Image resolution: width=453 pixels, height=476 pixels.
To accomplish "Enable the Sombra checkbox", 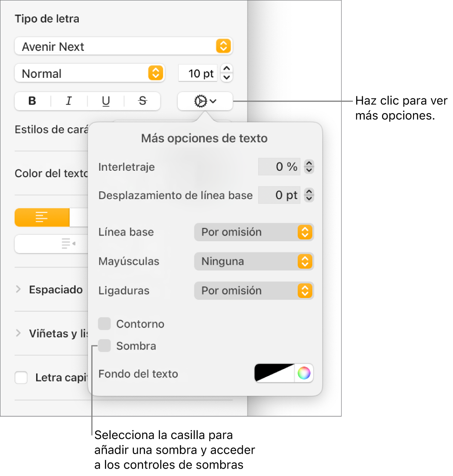I will [105, 346].
